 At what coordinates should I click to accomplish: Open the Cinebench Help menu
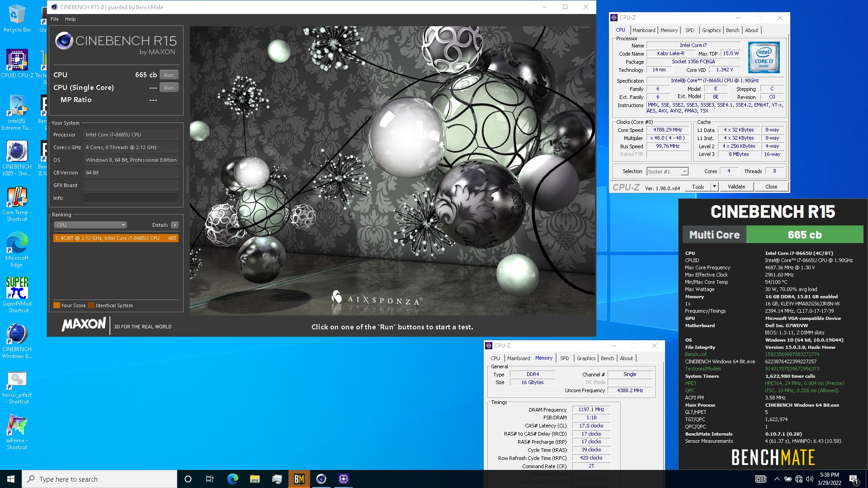70,19
